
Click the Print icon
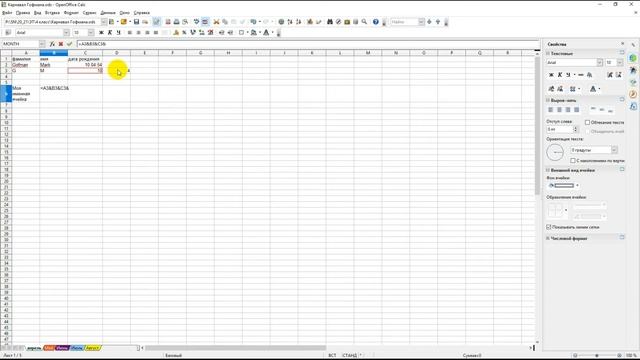pyautogui.click(x=176, y=22)
